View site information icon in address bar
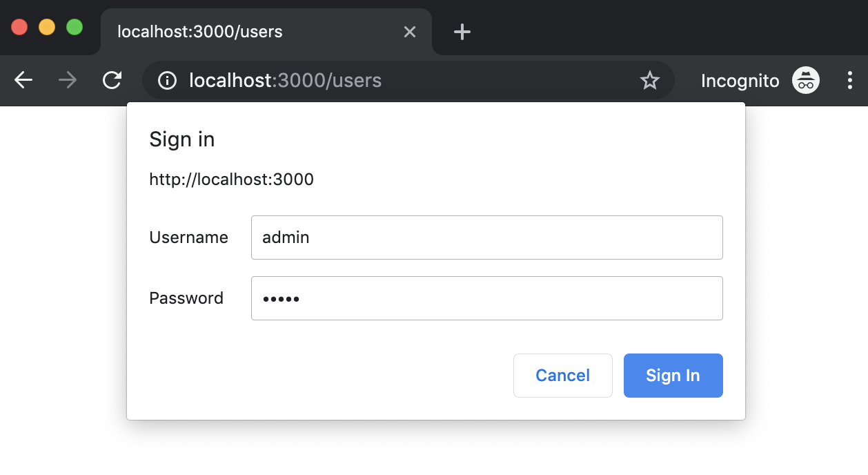Viewport: 868px width, 475px height. (x=167, y=81)
